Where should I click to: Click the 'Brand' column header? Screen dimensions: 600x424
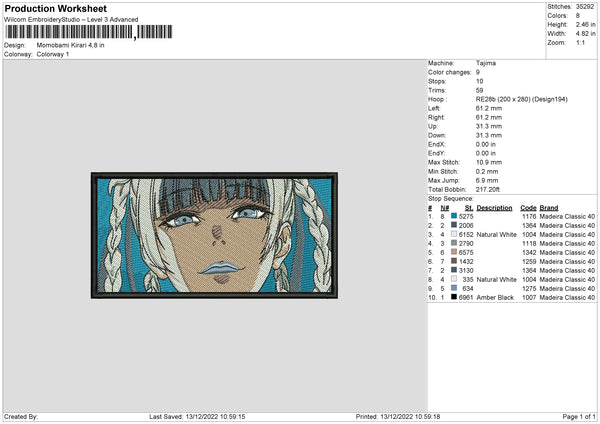point(549,208)
